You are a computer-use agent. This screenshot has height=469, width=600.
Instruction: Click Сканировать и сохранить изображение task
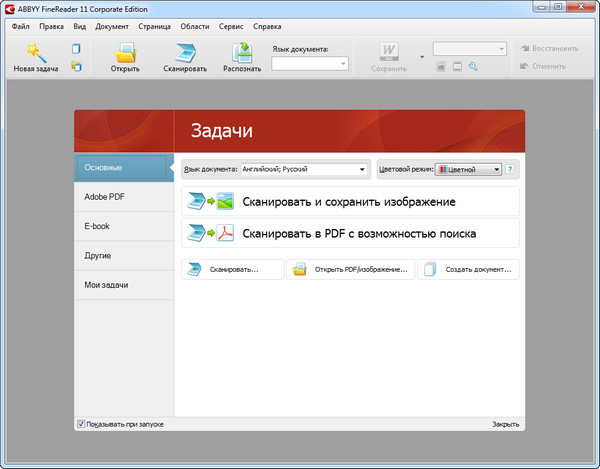[350, 201]
